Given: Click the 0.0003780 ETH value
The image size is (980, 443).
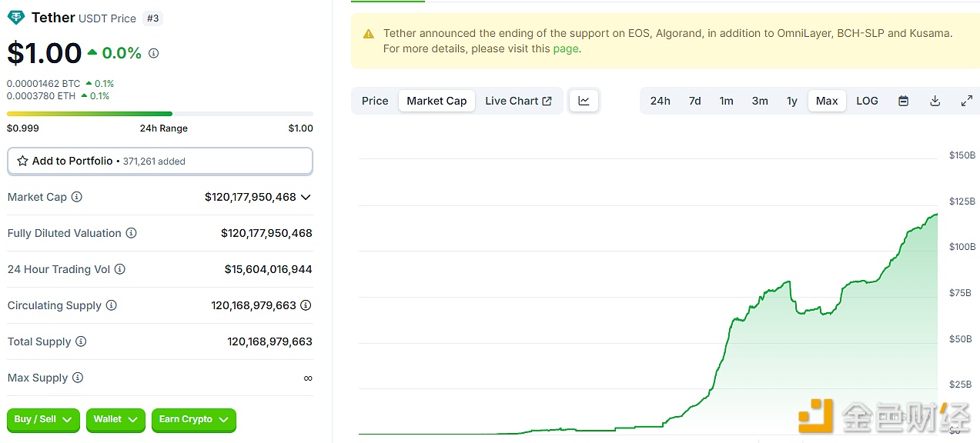Looking at the screenshot, I should point(42,96).
